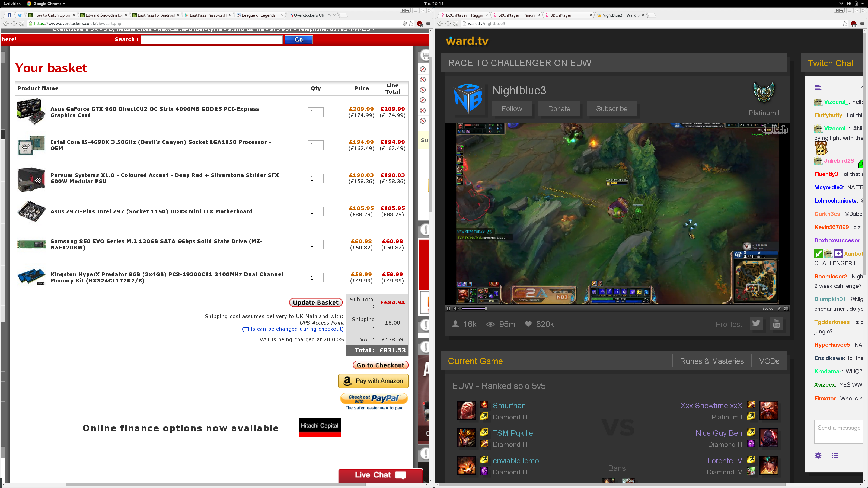Open Xxx Showtime xxX's profile link
The width and height of the screenshot is (868, 488).
click(x=711, y=406)
